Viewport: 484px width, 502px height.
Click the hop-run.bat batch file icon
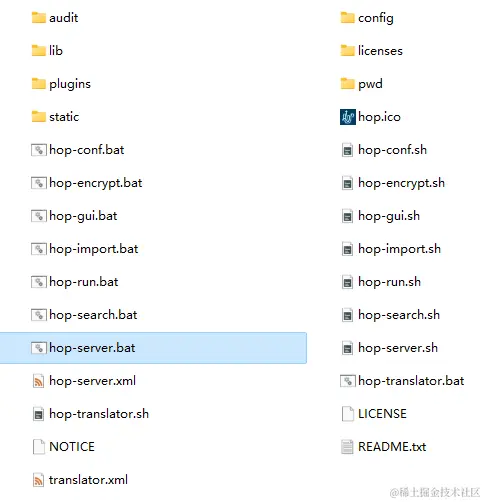39,282
